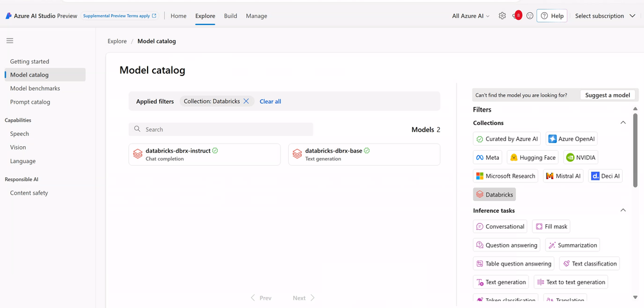Toggle the Microsoft Research collection filter
The image size is (644, 308).
coord(506,176)
